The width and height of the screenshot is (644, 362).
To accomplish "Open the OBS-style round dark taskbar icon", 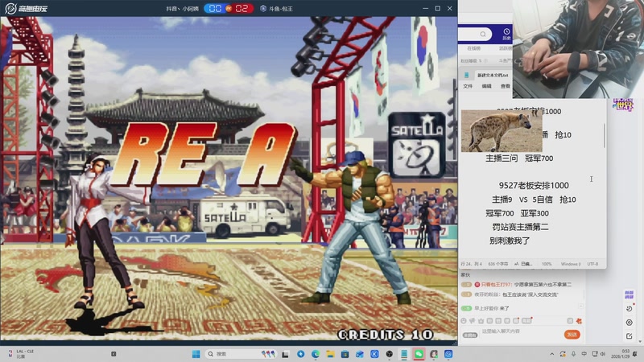I will click(x=390, y=354).
